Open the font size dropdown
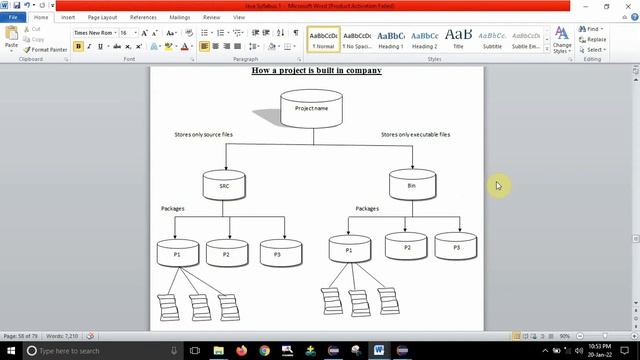 point(136,33)
